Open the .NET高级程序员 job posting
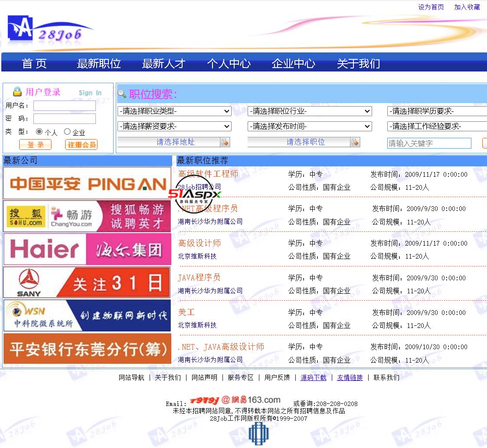The height and width of the screenshot is (448, 487). click(208, 208)
